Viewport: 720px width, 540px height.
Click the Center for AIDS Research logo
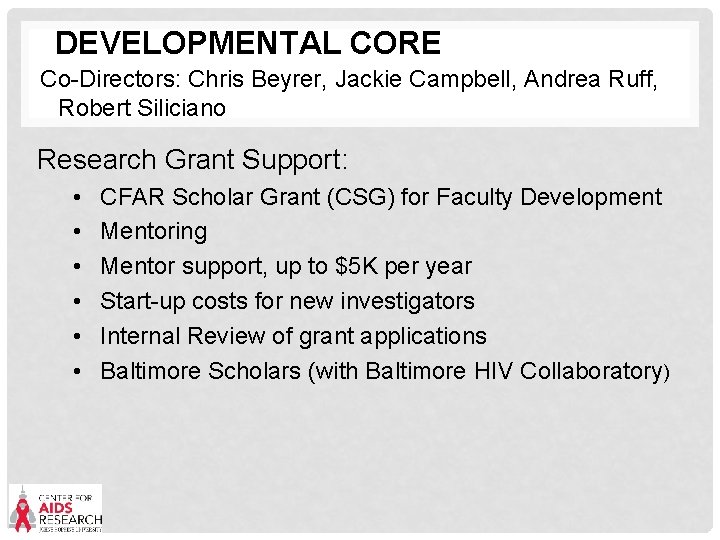[x=56, y=507]
